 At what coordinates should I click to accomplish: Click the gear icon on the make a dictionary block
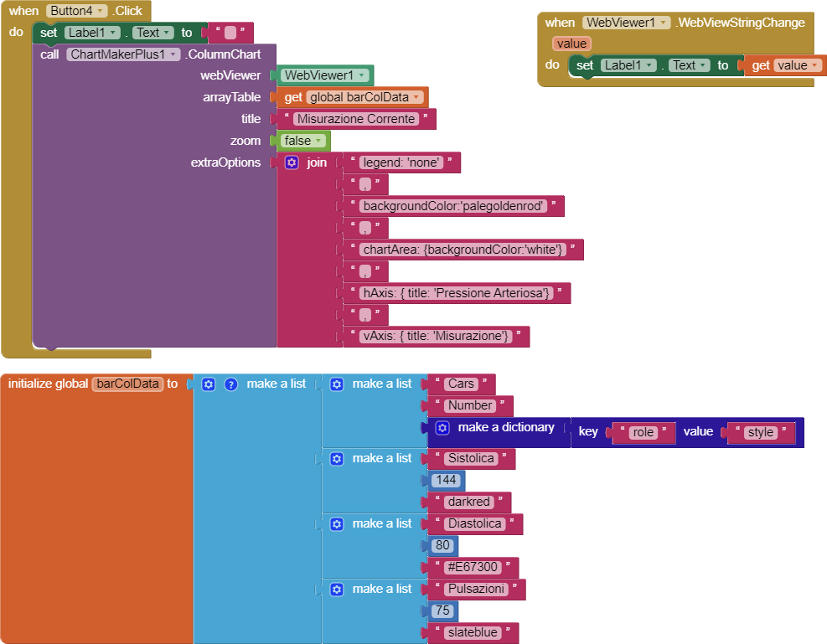coord(444,429)
